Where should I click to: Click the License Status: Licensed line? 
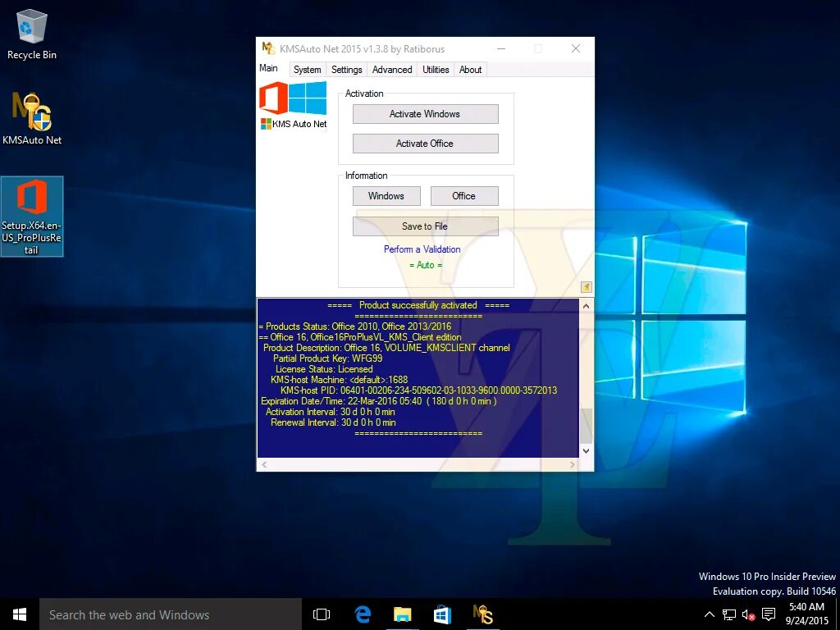pyautogui.click(x=324, y=369)
